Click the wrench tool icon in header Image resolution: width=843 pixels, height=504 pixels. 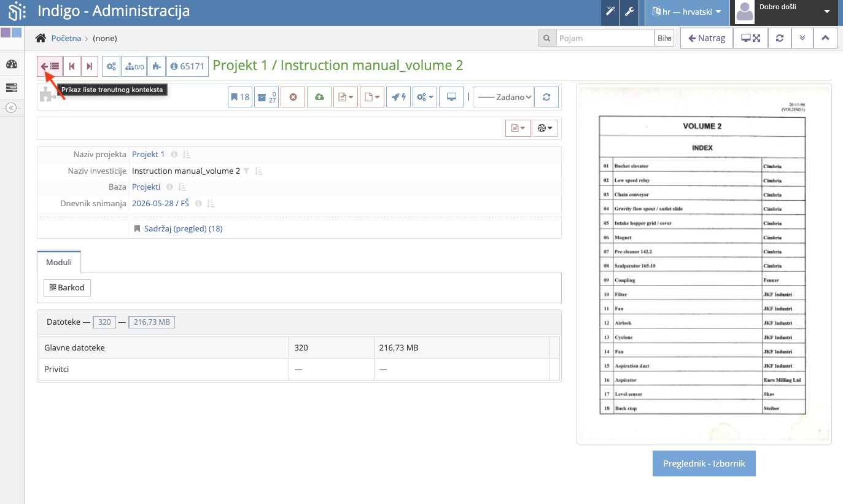pyautogui.click(x=629, y=11)
